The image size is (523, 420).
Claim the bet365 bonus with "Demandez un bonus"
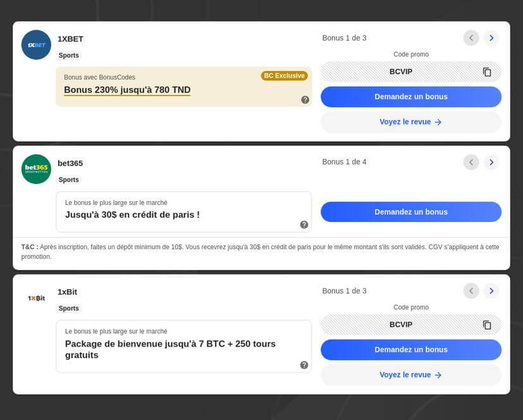411,212
